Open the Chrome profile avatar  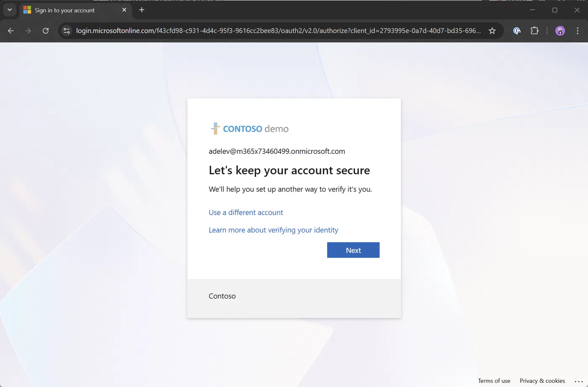coord(560,31)
